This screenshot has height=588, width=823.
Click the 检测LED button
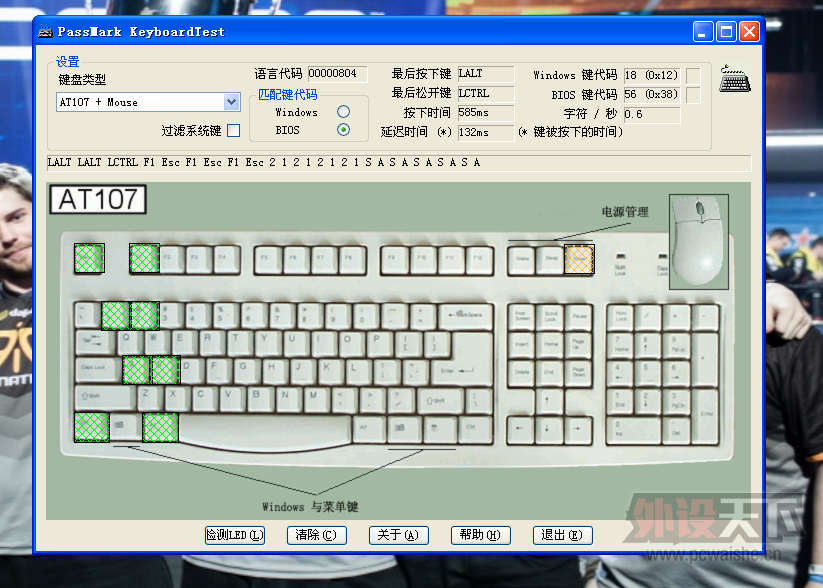(234, 535)
